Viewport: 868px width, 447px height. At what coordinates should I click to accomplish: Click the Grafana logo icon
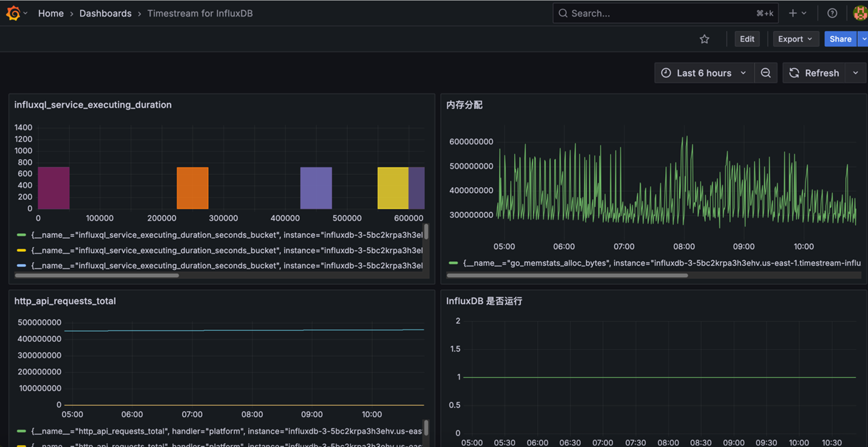(13, 13)
